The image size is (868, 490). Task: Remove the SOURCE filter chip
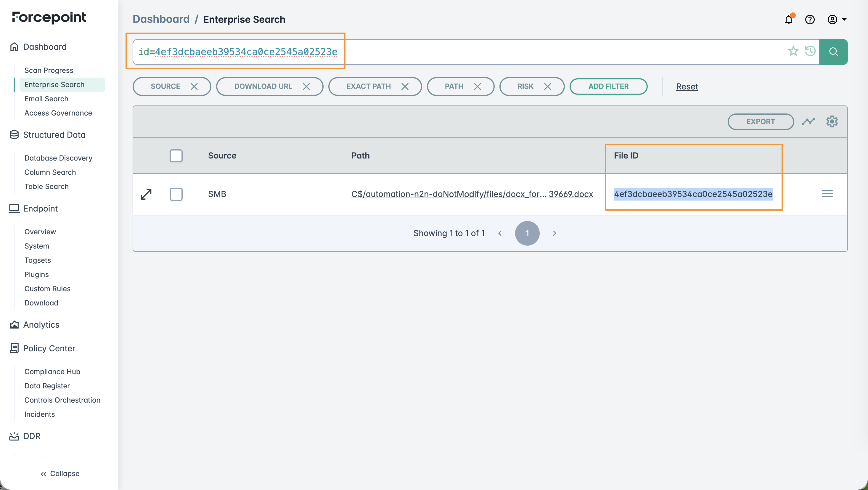click(x=194, y=87)
